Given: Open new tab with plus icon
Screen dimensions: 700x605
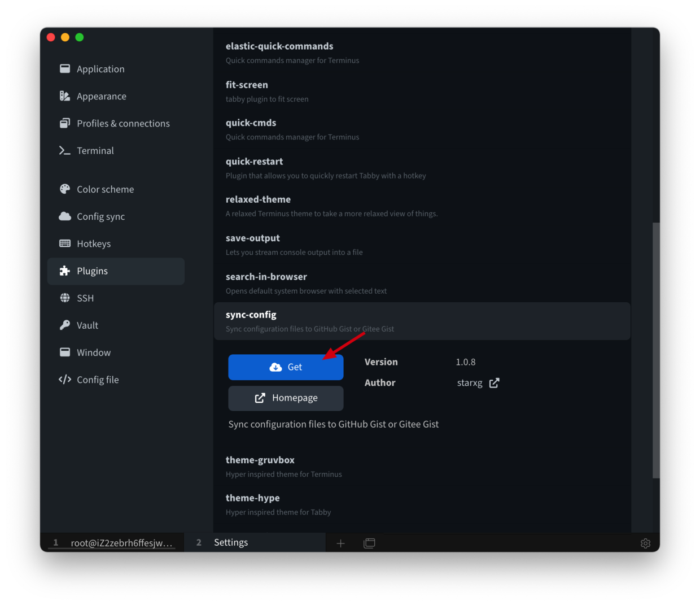Looking at the screenshot, I should (x=340, y=543).
